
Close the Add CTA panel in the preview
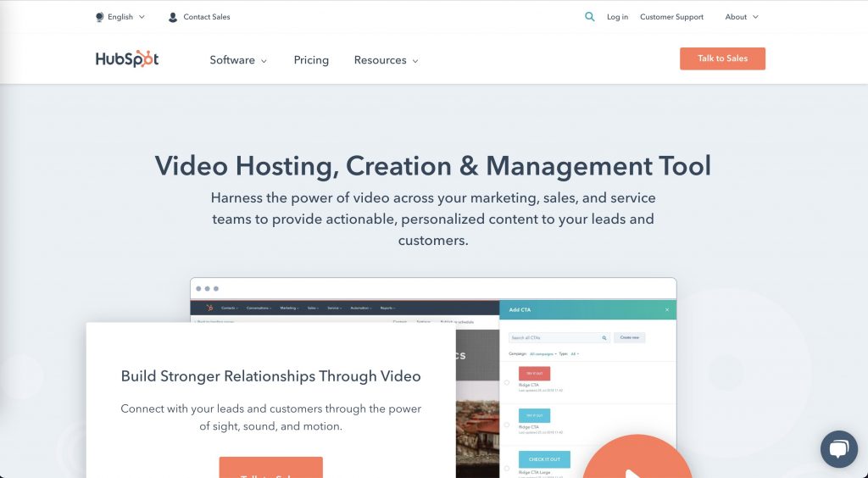(x=667, y=310)
